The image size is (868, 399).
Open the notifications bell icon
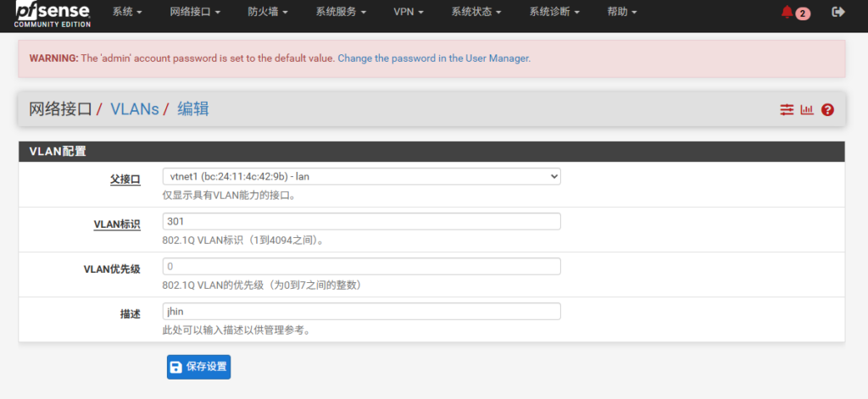coord(787,13)
